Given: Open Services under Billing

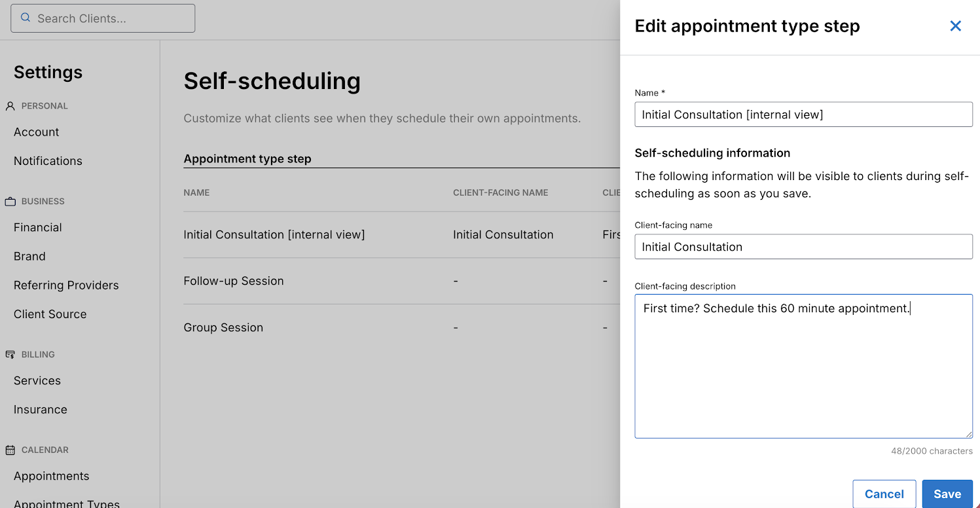Looking at the screenshot, I should pyautogui.click(x=37, y=381).
